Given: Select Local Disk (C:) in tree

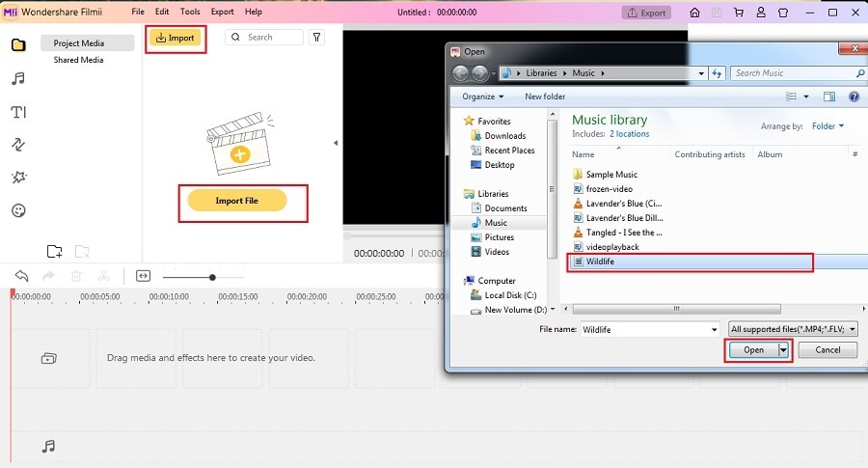Looking at the screenshot, I should pyautogui.click(x=510, y=295).
